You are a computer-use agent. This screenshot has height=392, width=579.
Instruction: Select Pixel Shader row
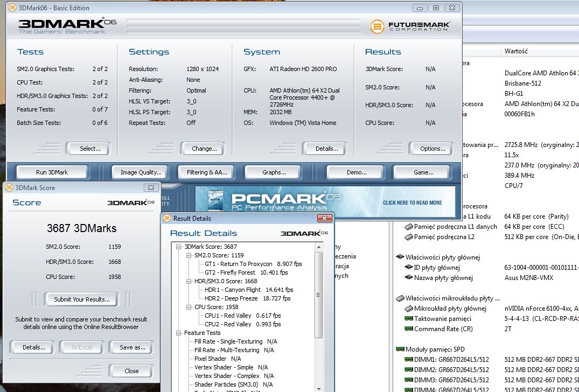tap(218, 359)
